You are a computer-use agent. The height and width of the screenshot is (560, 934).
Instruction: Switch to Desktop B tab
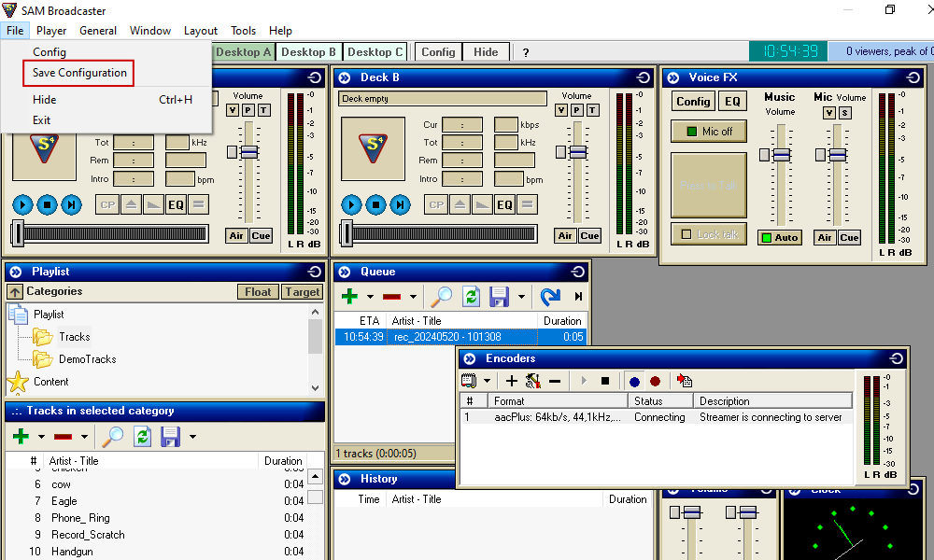click(x=308, y=52)
